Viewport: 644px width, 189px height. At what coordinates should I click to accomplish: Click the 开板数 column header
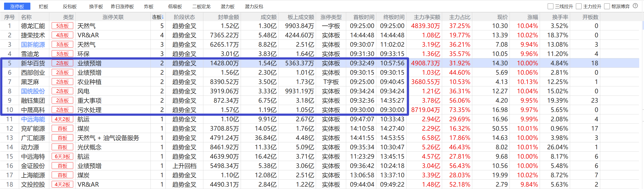click(590, 17)
